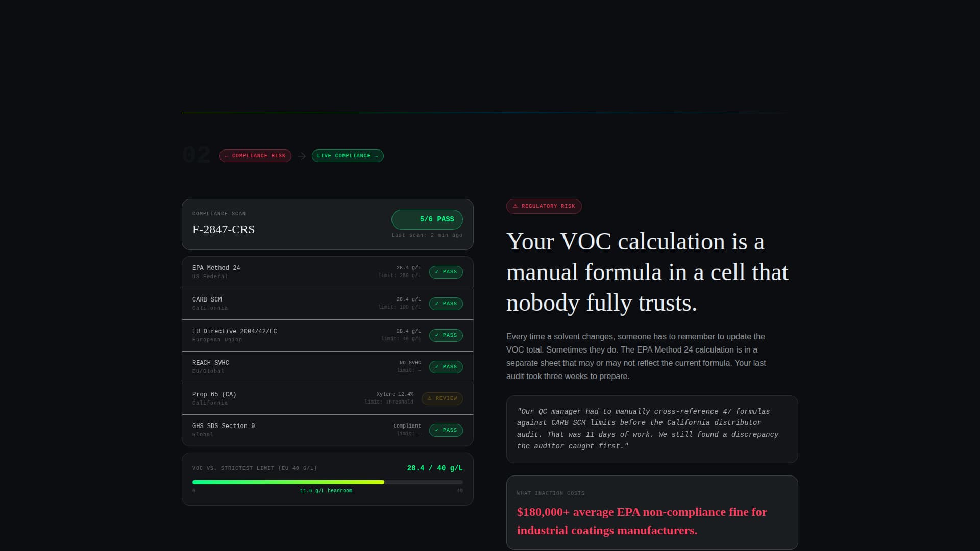
Task: Click 'limit: 100 g/L' in CARB row
Action: coord(400,307)
